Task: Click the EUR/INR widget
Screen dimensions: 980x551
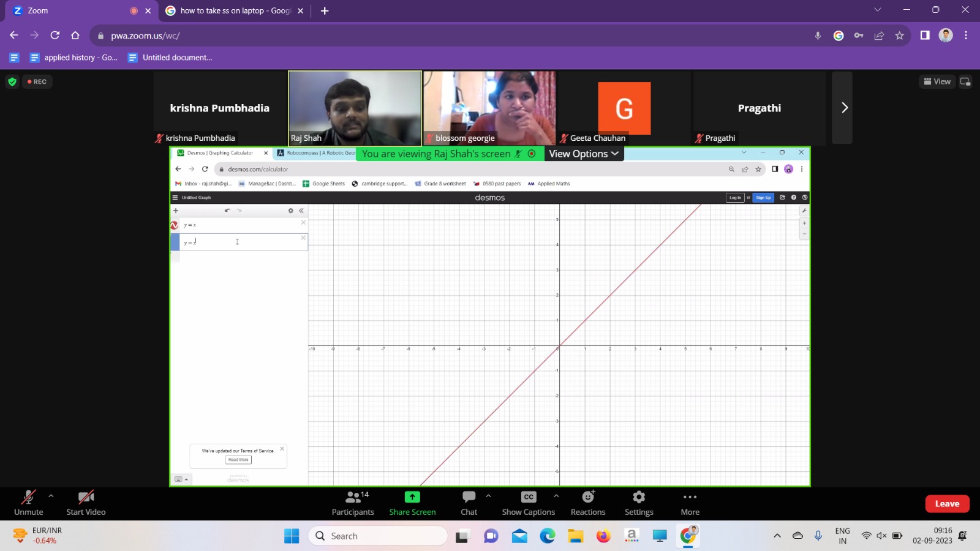Action: click(x=38, y=536)
